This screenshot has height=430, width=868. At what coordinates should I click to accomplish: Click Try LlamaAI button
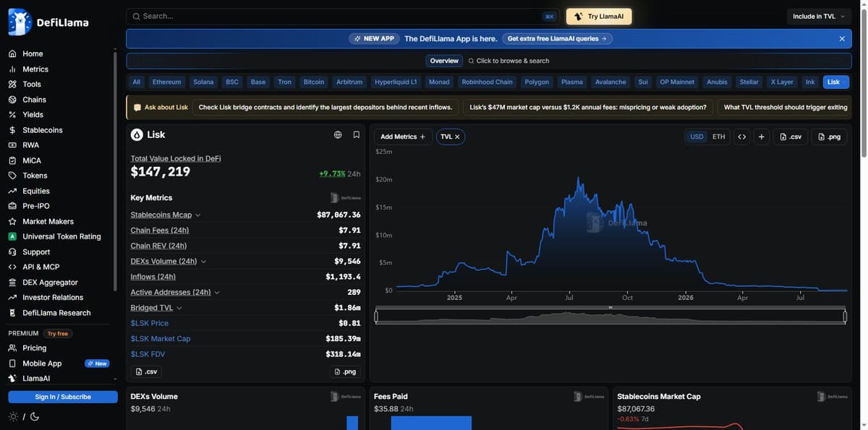tap(599, 17)
